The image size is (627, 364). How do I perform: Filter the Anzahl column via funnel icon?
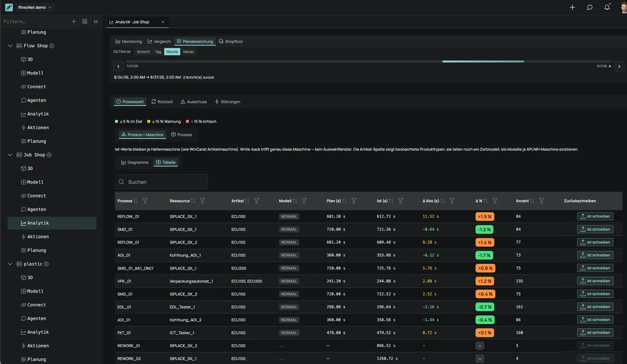pos(542,201)
